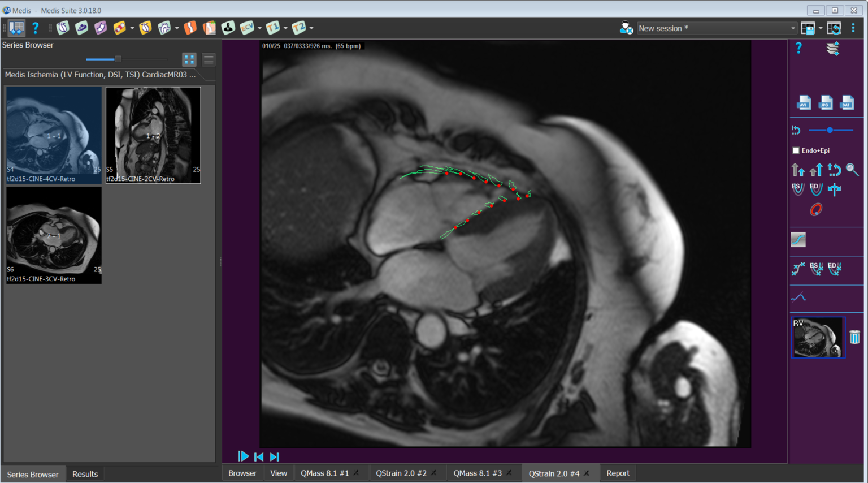Expand the T2 app dropdown arrow
The height and width of the screenshot is (483, 868).
pyautogui.click(x=311, y=28)
